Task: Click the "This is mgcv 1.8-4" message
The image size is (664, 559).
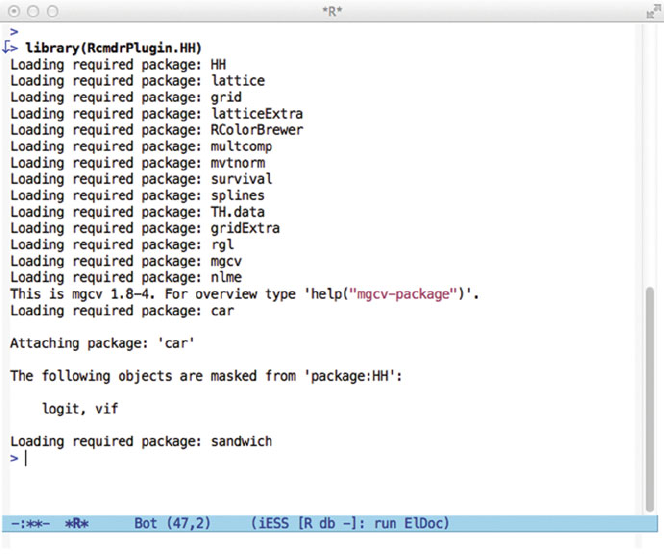Action: pyautogui.click(x=244, y=293)
